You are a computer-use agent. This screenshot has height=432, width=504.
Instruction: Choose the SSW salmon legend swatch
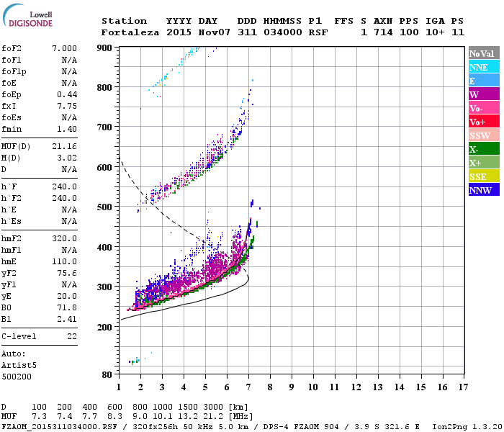point(484,135)
